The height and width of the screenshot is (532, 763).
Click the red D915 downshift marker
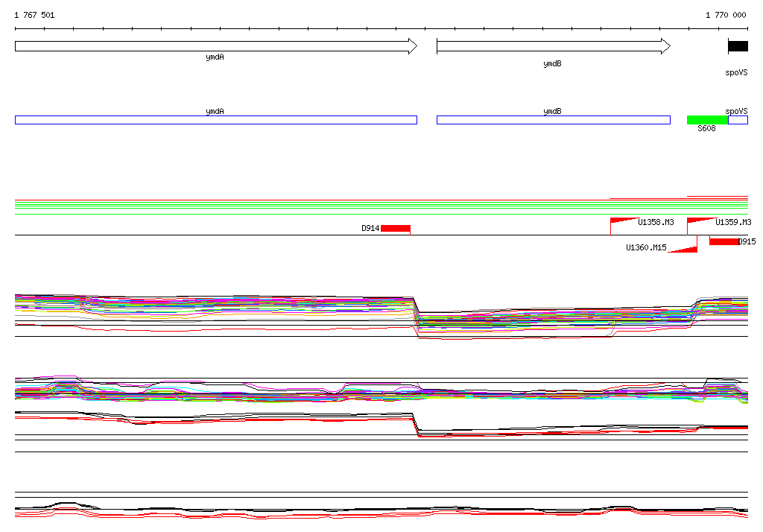(x=724, y=241)
